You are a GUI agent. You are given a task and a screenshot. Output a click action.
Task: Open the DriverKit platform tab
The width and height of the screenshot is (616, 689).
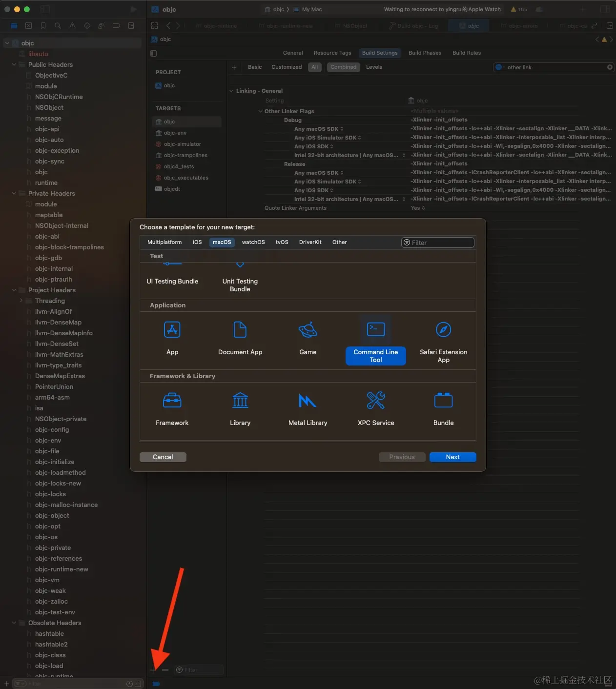[310, 243]
